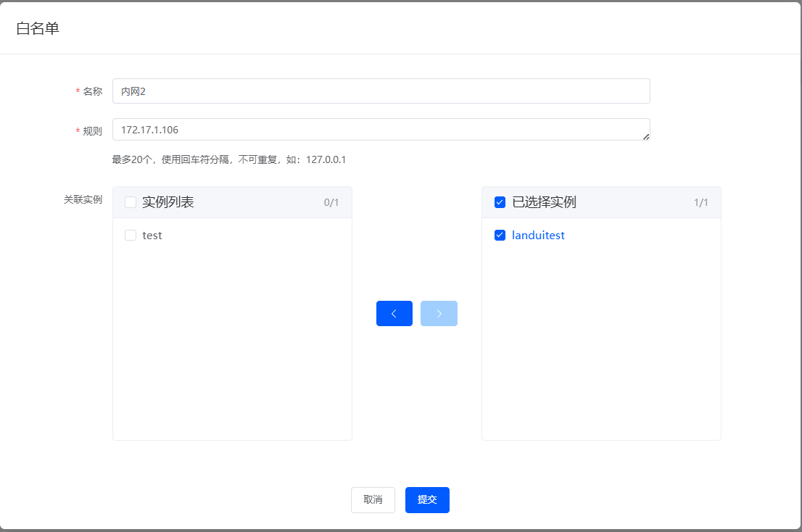Click the 实例列表 panel header title
This screenshot has width=802, height=532.
(168, 202)
